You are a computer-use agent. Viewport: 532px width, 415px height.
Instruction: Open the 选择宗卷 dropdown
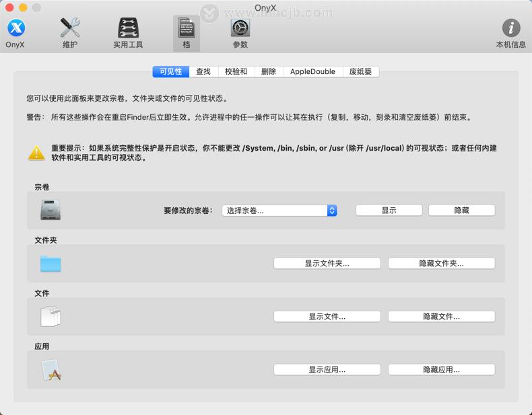279,211
